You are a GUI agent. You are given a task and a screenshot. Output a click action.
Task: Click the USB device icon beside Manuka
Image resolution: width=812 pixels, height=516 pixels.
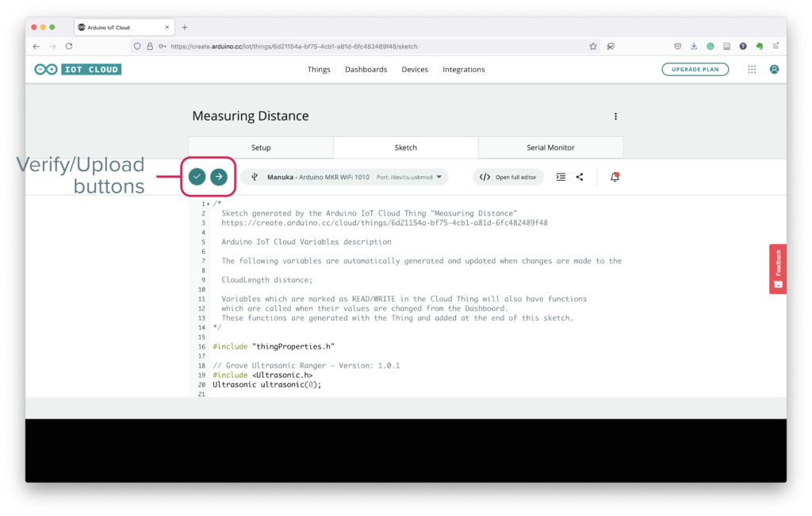[255, 177]
